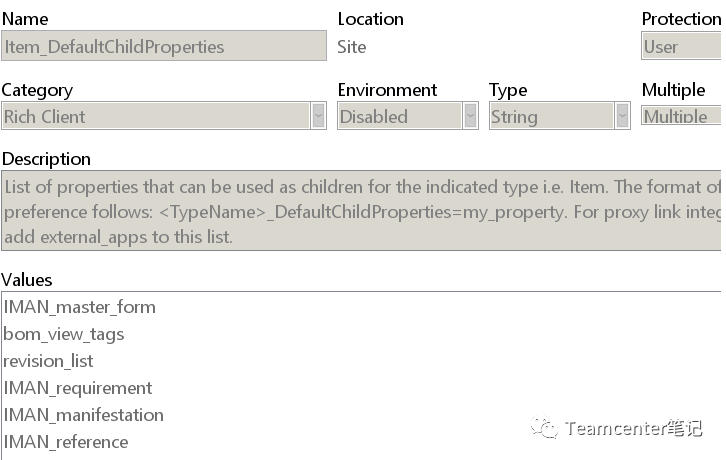The height and width of the screenshot is (460, 726).
Task: Select IMAN_master_form in Values list
Action: click(80, 307)
